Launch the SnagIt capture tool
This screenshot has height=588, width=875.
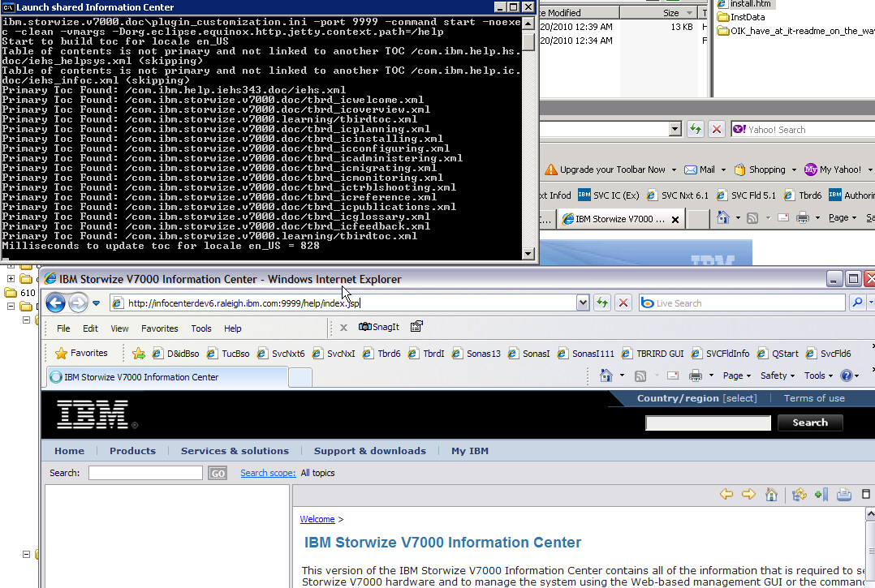coord(379,327)
